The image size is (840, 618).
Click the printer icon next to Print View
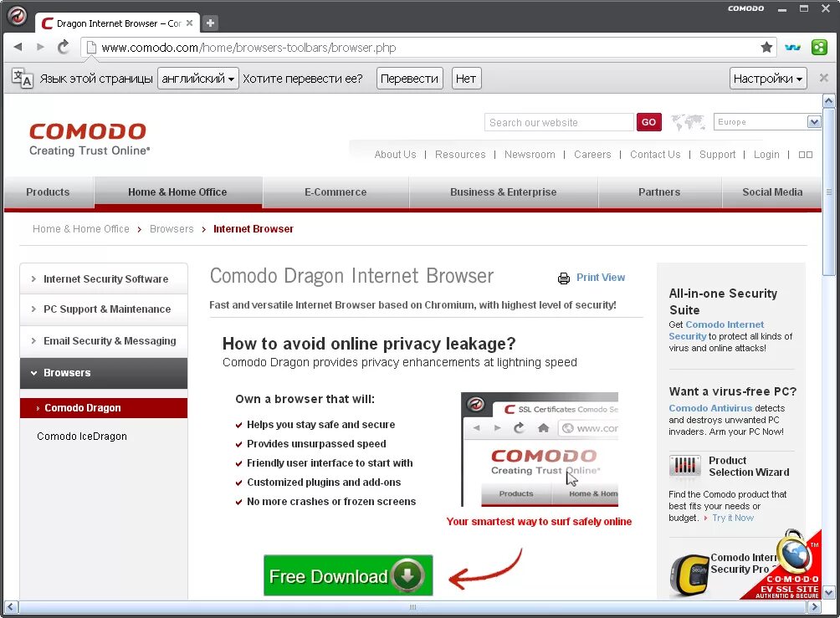click(x=564, y=278)
